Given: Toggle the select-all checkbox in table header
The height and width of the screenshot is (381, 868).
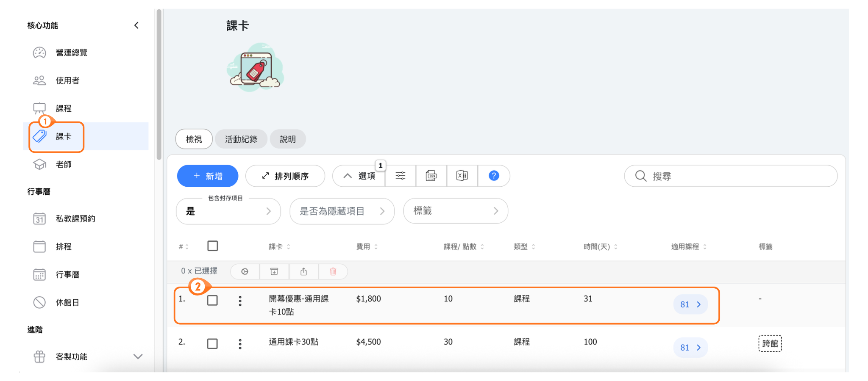Looking at the screenshot, I should [213, 246].
